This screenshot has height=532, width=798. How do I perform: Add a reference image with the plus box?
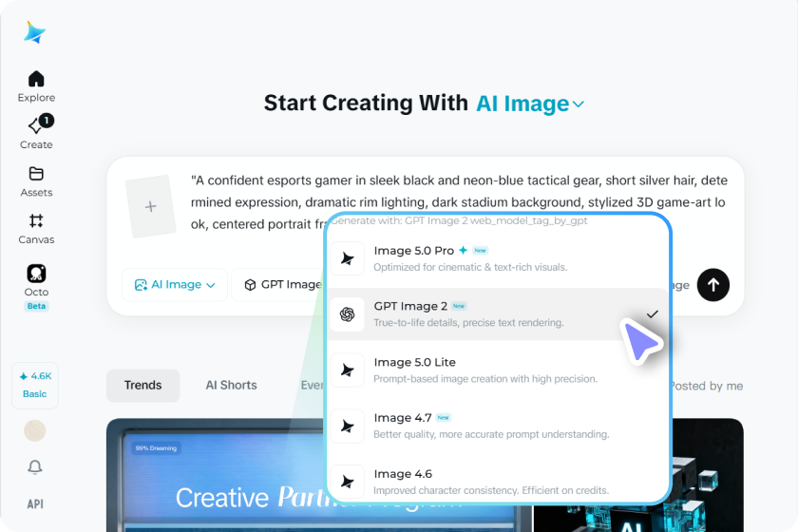151,206
